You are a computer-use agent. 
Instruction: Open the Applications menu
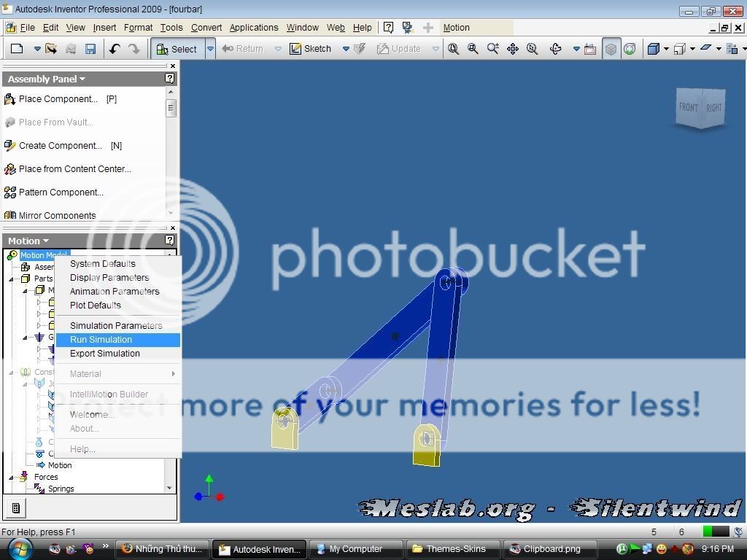tap(254, 28)
